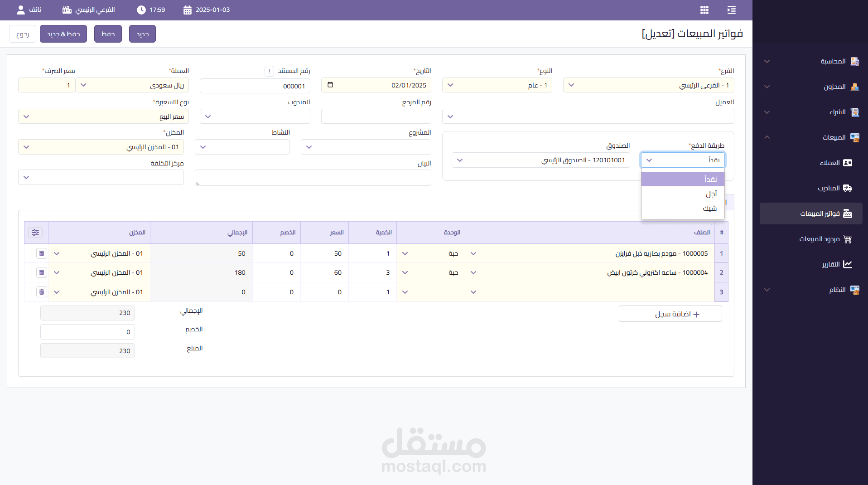Image resolution: width=868 pixels, height=485 pixels.
Task: Click the clock icon beside 17:59
Action: [141, 10]
